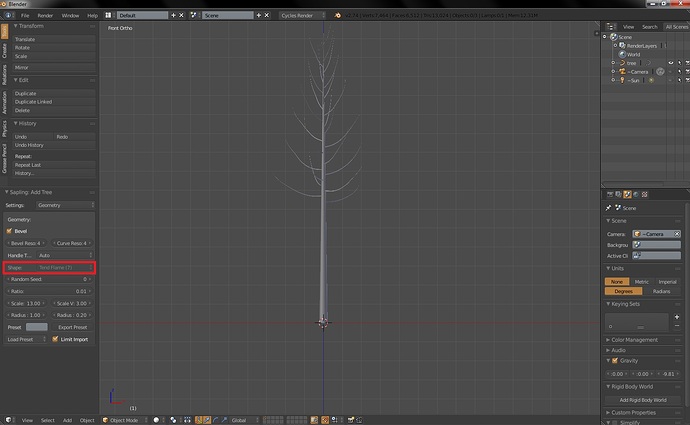
Task: Click the Camera object icon in outliner
Action: click(x=622, y=71)
